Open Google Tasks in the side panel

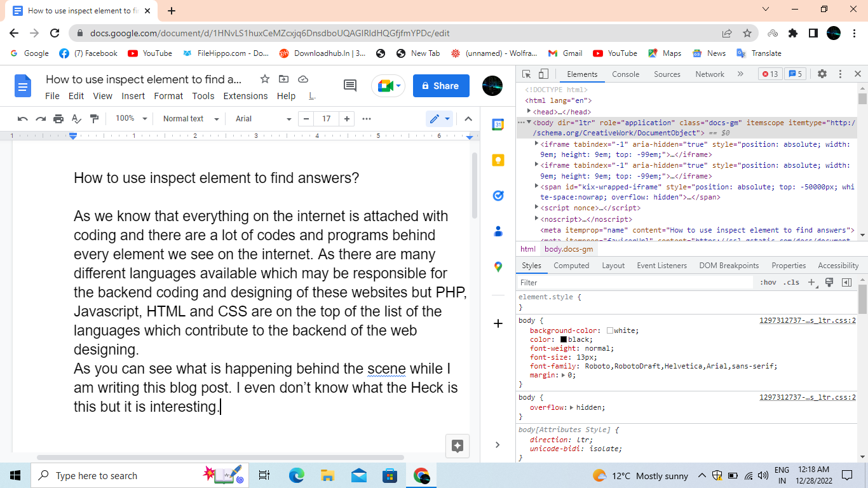click(498, 196)
